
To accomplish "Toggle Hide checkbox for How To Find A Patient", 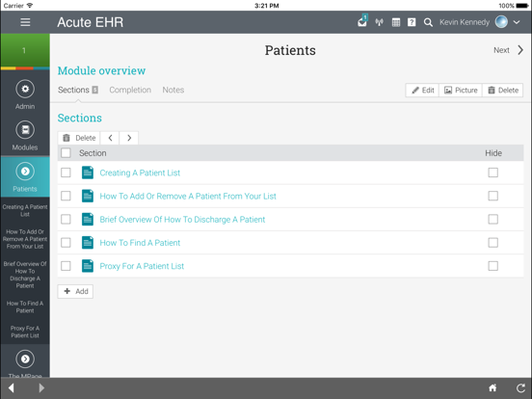I will point(493,243).
